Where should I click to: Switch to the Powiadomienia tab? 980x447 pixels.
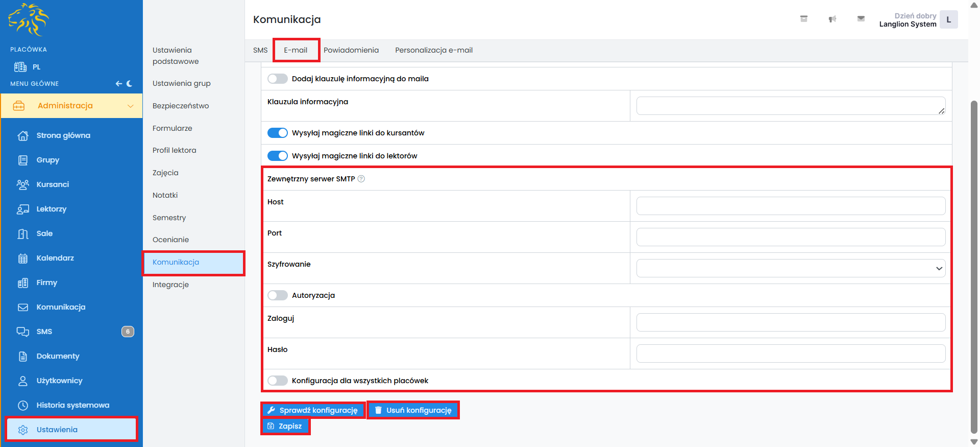tap(351, 50)
